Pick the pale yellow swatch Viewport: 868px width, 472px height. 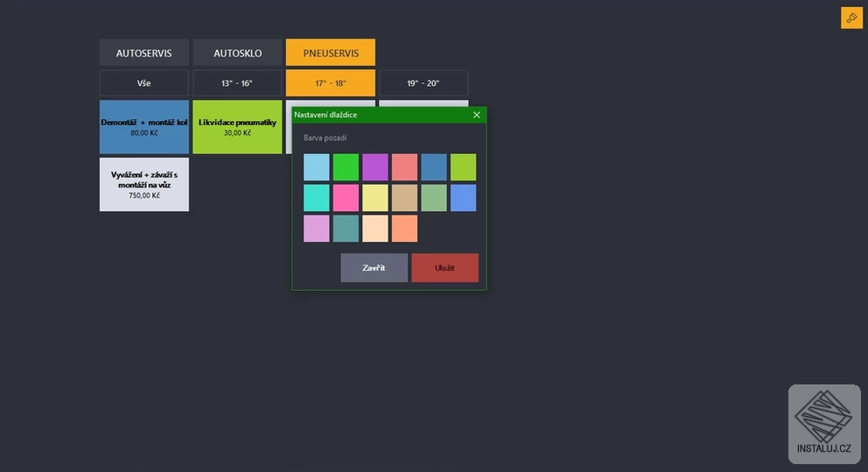tap(375, 198)
